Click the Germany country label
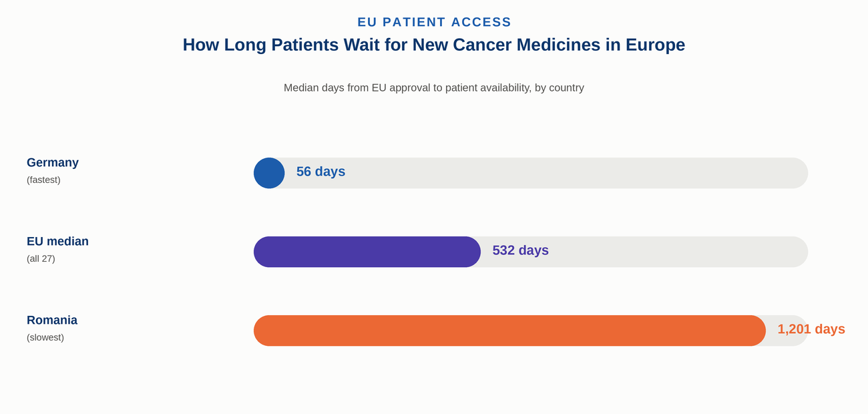Viewport: 868px width, 414px height. pos(53,163)
